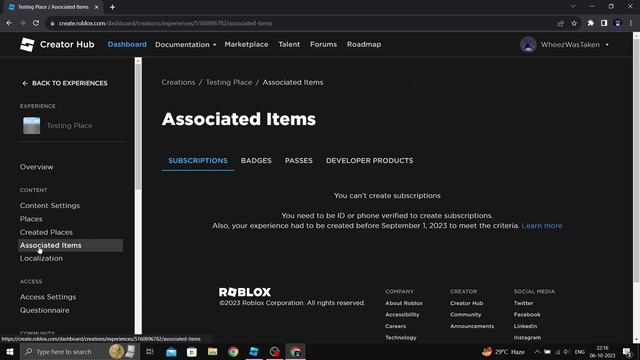
Task: Click Creations in the breadcrumb
Action: coord(178,82)
